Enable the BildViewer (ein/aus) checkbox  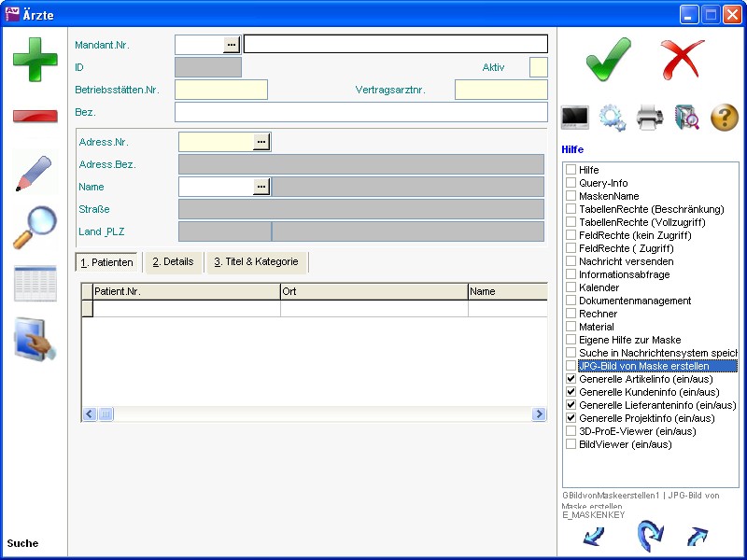point(571,445)
